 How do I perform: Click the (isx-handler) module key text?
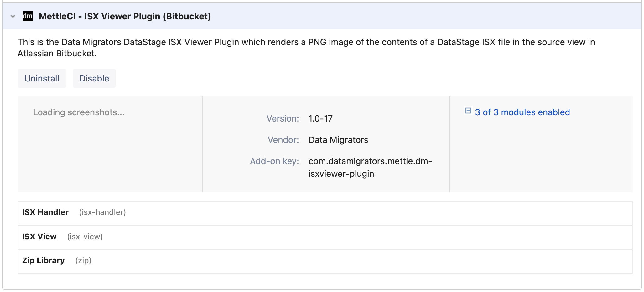tap(102, 212)
